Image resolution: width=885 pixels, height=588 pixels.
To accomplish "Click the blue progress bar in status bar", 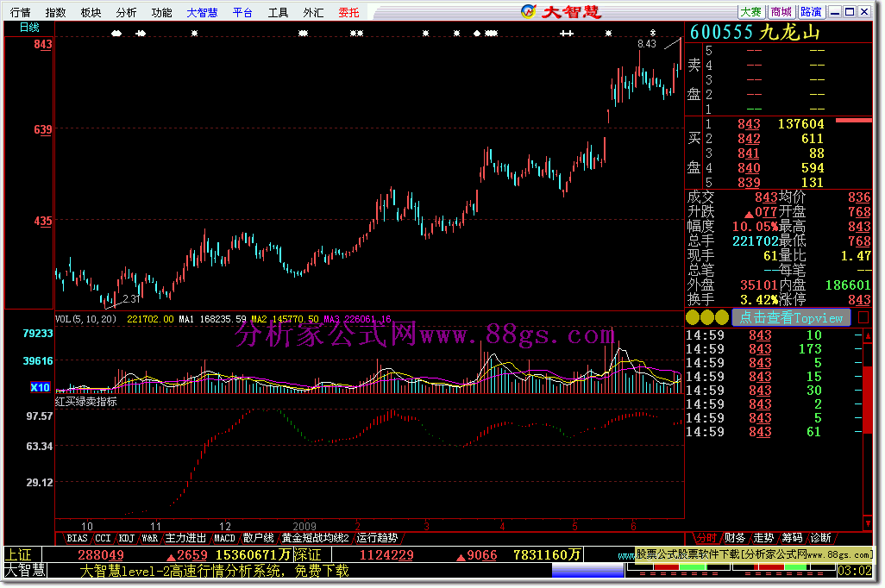I will 587,572.
